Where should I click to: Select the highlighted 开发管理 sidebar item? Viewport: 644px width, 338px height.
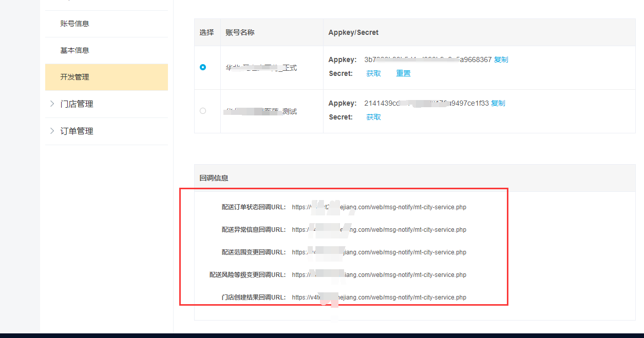[74, 77]
